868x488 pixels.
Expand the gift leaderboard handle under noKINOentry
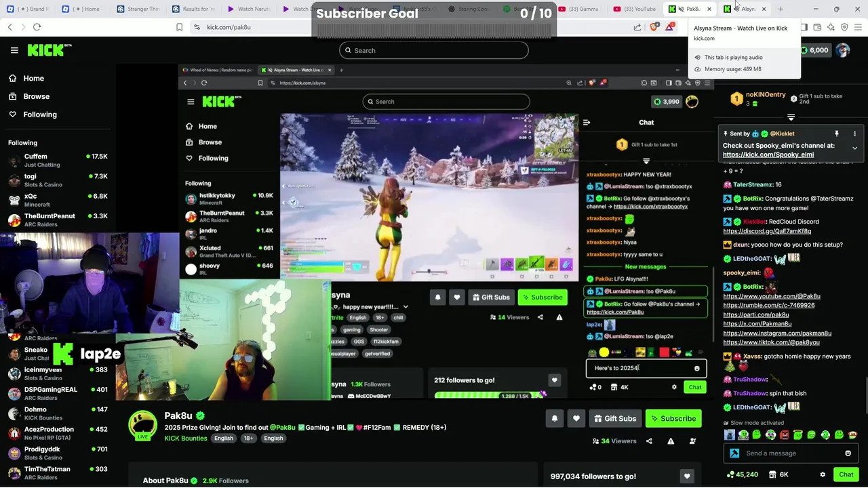click(x=791, y=117)
